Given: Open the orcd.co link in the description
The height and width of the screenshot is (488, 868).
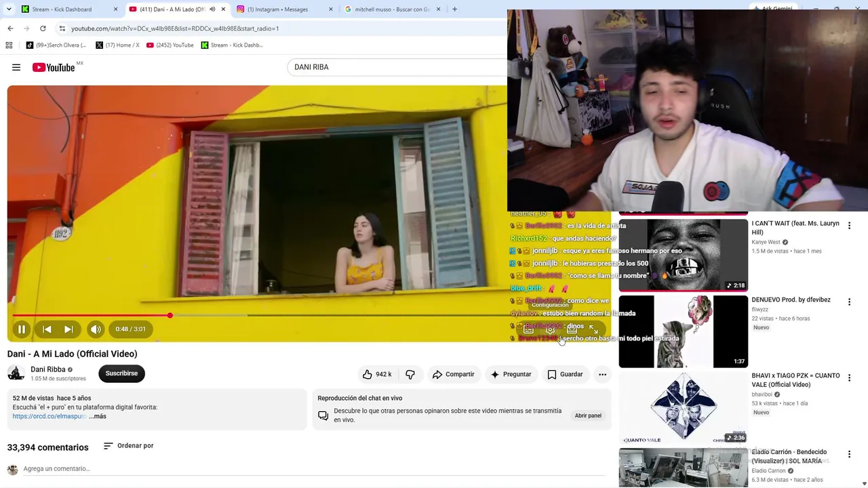Looking at the screenshot, I should pos(50,416).
